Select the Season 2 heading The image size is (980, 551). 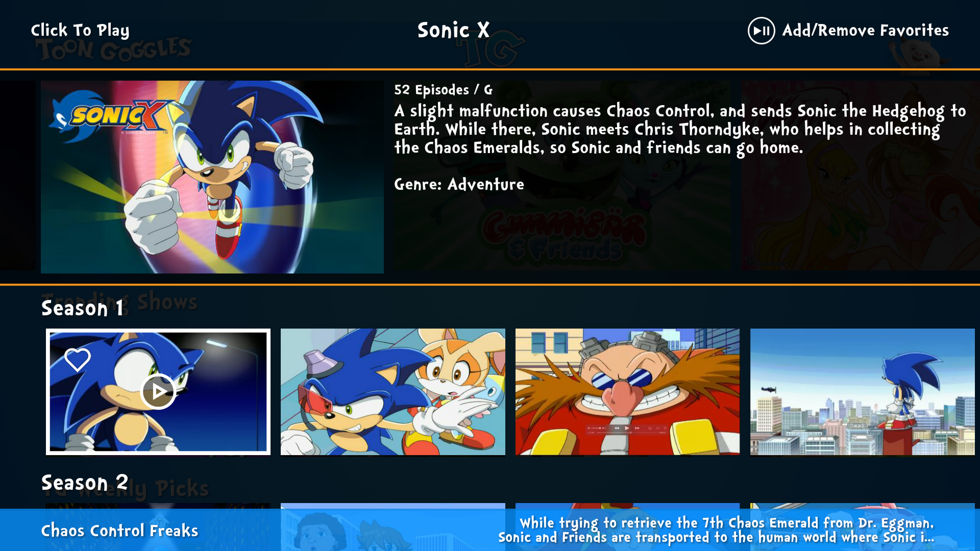[x=85, y=483]
